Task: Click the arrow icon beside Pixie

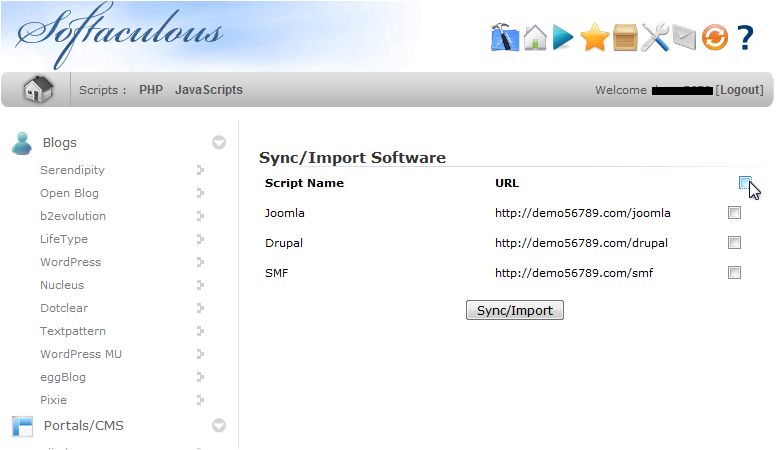Action: (x=200, y=400)
